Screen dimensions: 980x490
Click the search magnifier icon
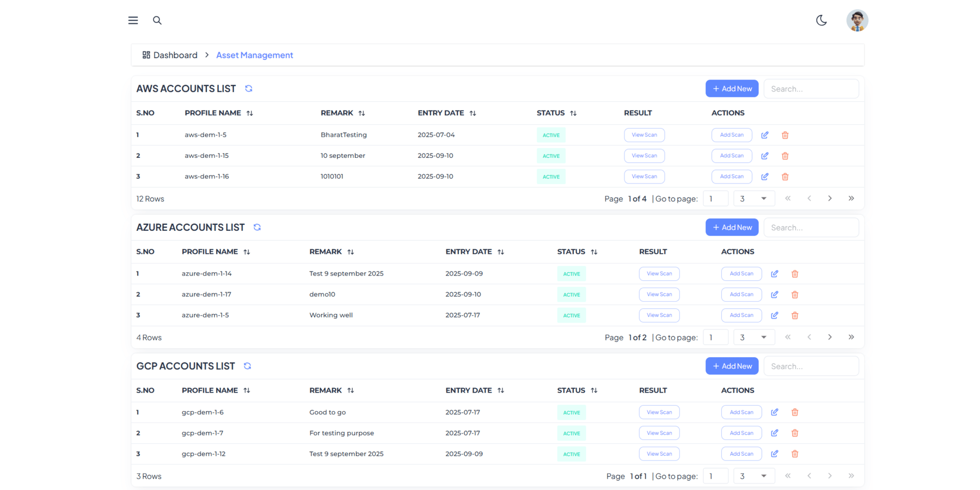pos(157,20)
